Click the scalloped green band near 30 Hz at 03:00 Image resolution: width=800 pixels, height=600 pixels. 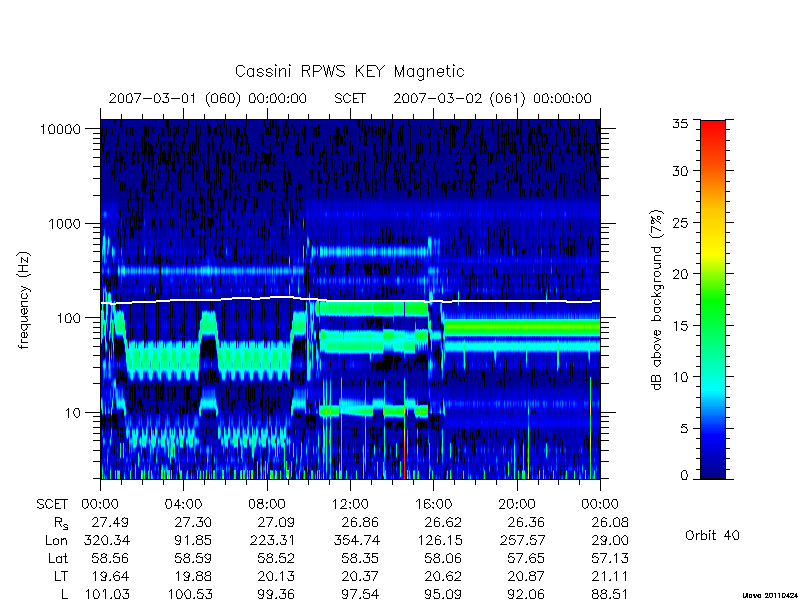[162, 361]
